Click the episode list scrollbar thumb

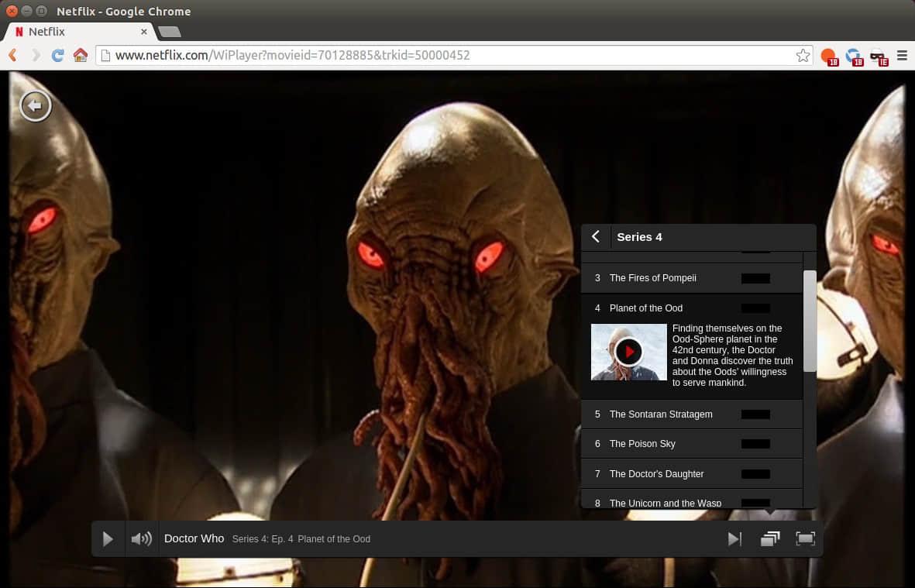coord(810,320)
